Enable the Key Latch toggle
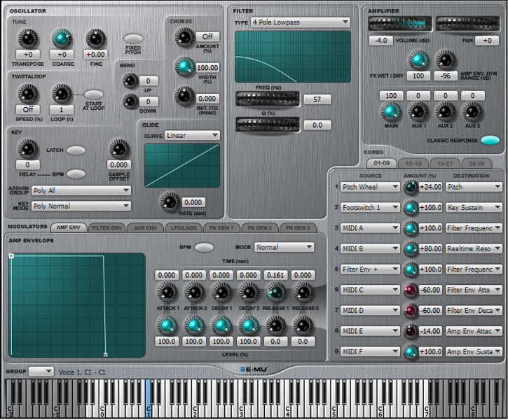The width and height of the screenshot is (508, 420). [76, 150]
